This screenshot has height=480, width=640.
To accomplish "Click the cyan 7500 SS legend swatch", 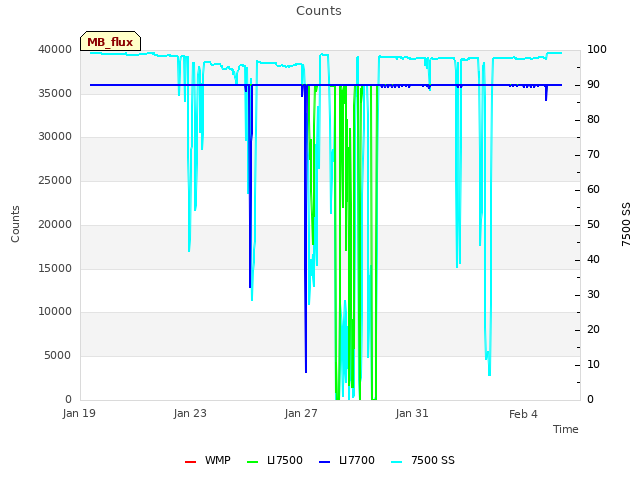I will 396,462.
